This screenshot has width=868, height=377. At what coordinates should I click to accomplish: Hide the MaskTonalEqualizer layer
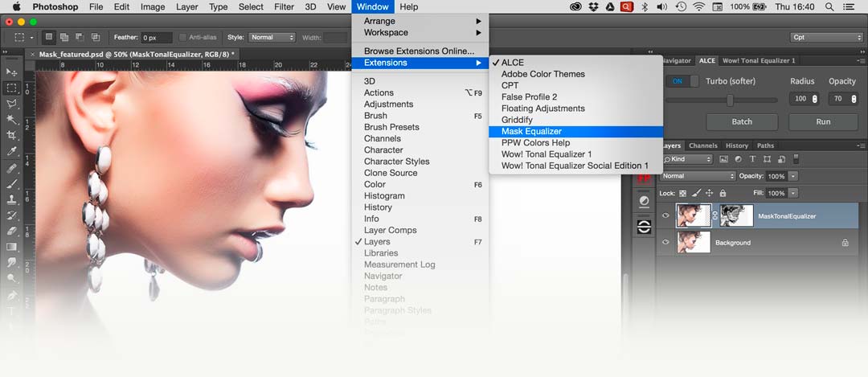[x=666, y=216]
